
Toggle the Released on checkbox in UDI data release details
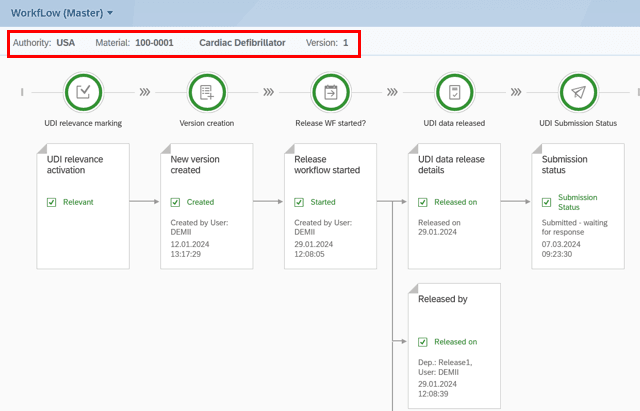(x=422, y=202)
